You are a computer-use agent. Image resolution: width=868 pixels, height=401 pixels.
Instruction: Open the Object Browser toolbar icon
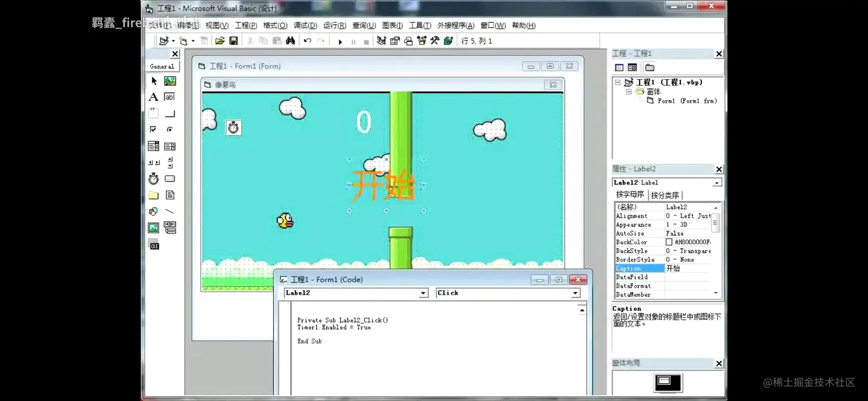point(422,41)
